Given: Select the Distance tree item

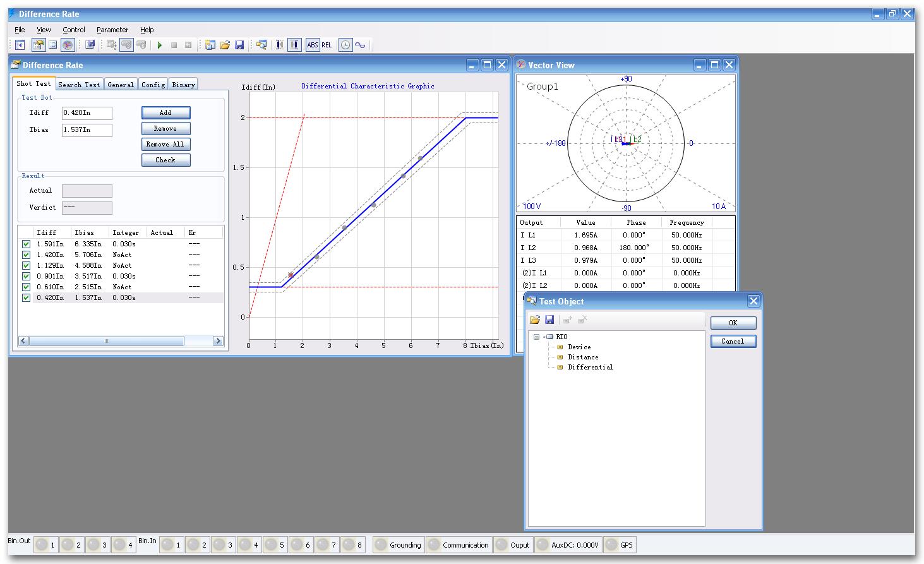Looking at the screenshot, I should (582, 357).
